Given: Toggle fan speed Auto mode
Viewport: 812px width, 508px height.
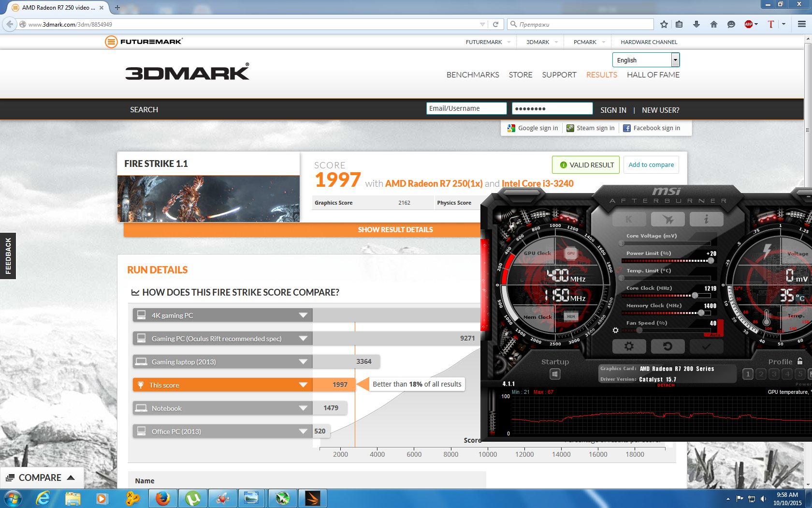Looking at the screenshot, I should (715, 334).
